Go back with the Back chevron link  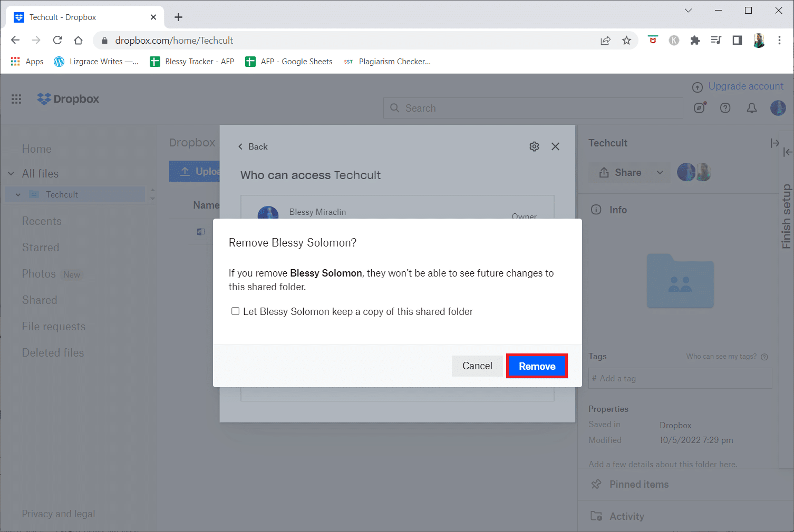[x=253, y=146]
